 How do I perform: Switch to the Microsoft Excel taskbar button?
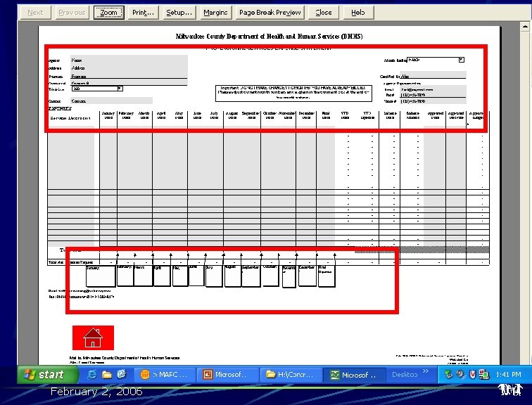354,375
